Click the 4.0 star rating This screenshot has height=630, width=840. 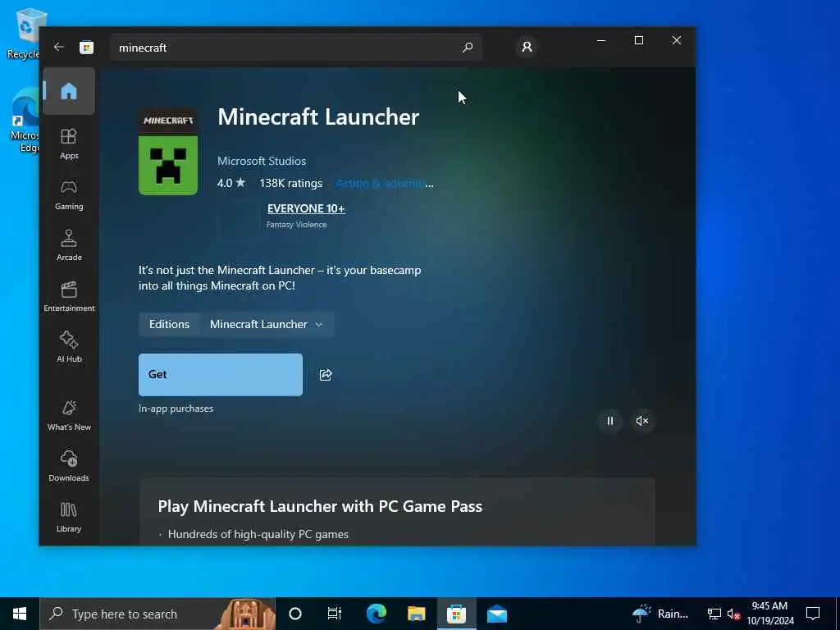231,183
